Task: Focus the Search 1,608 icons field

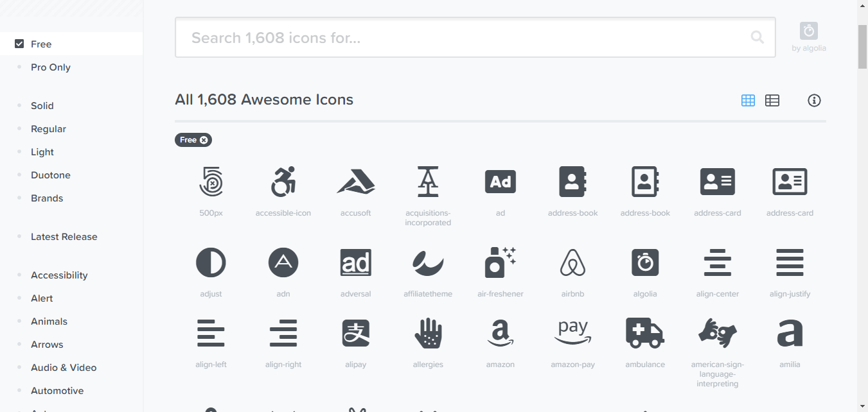Action: [475, 37]
